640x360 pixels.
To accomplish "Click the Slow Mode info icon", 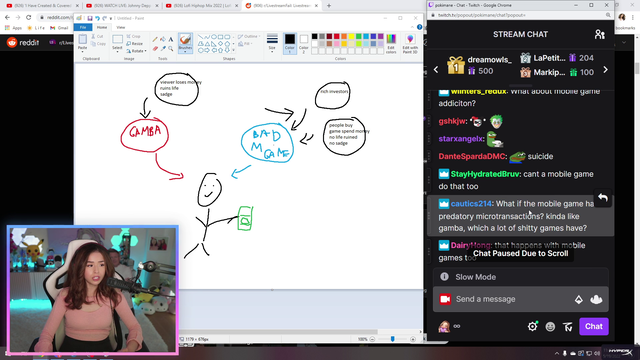I will 444,277.
